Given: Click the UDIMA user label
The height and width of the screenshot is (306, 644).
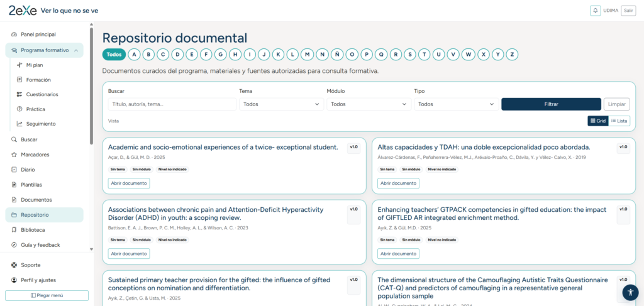Looking at the screenshot, I should (611, 11).
